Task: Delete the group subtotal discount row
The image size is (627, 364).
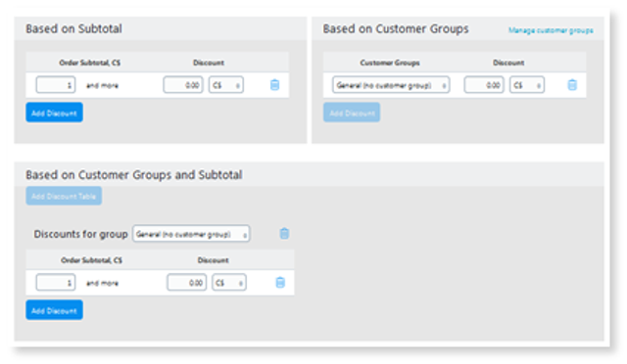Action: point(280,283)
